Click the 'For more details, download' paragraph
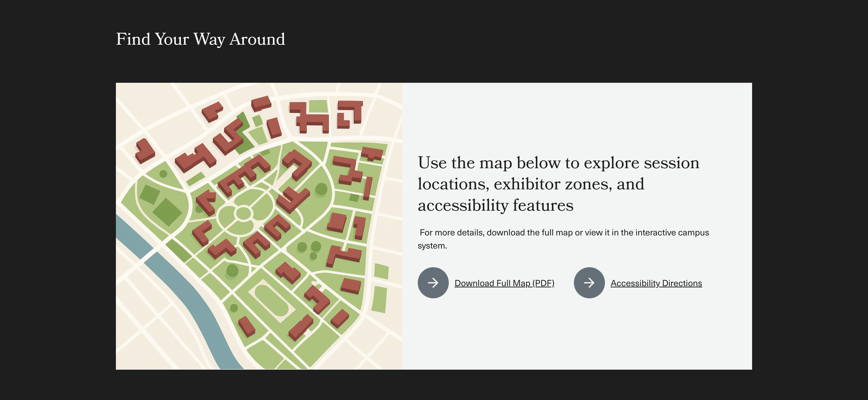The width and height of the screenshot is (868, 400). click(563, 239)
